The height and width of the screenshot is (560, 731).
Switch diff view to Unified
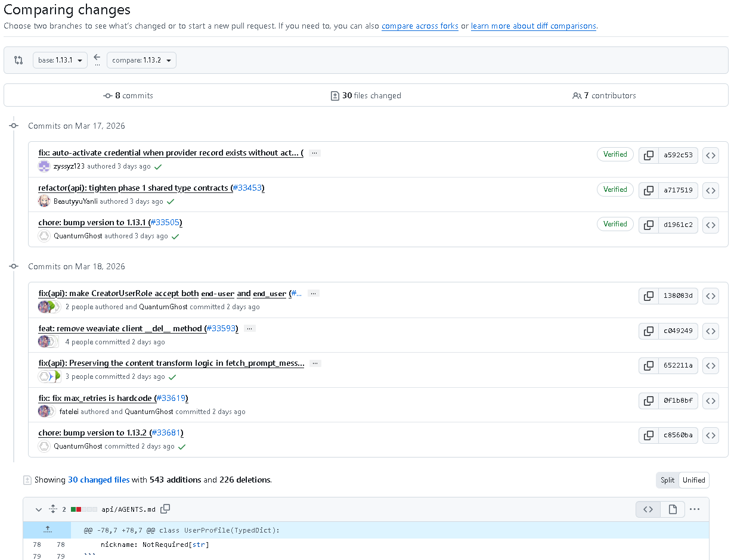click(694, 480)
